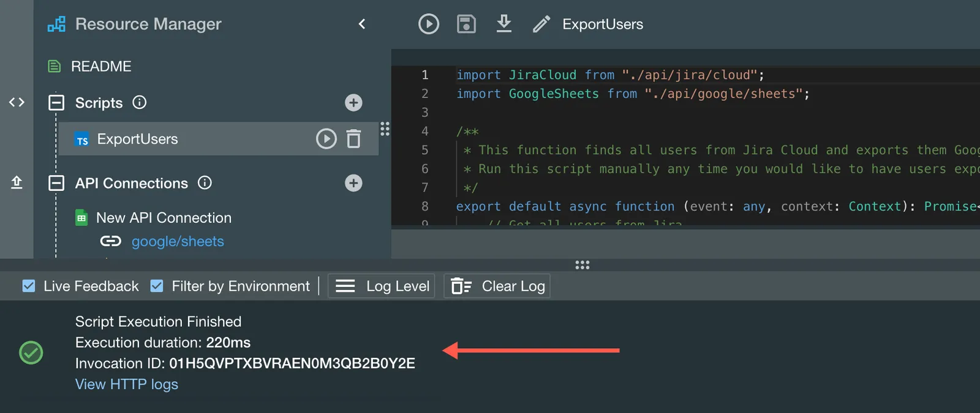980x413 pixels.
Task: Open the google/sheets link
Action: tap(178, 242)
